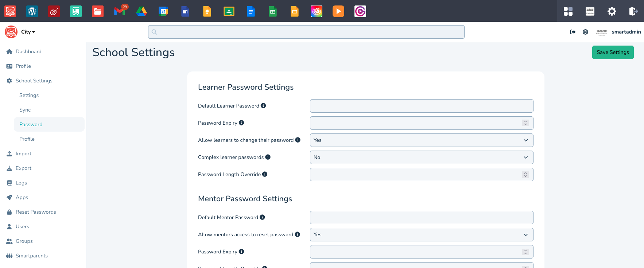644x268 pixels.
Task: Open the Google Calendar shortcut
Action: [x=163, y=11]
